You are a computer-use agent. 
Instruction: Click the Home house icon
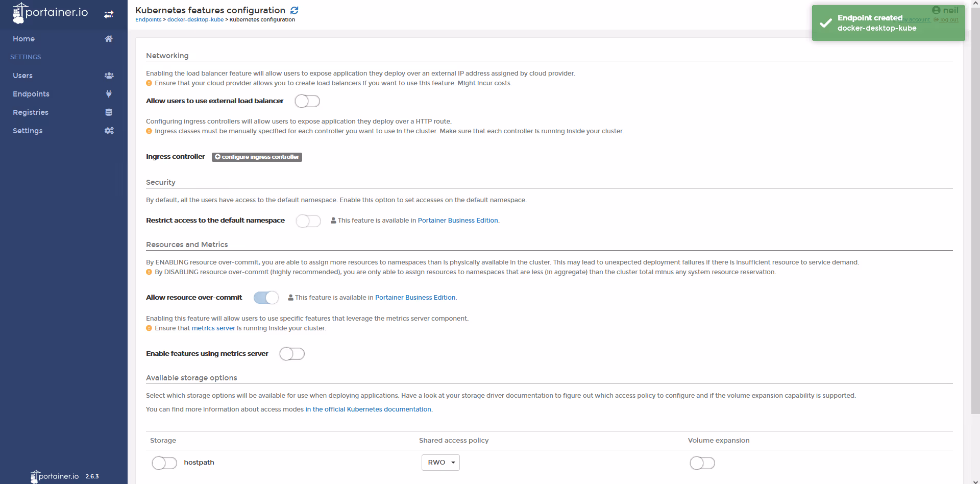point(109,39)
